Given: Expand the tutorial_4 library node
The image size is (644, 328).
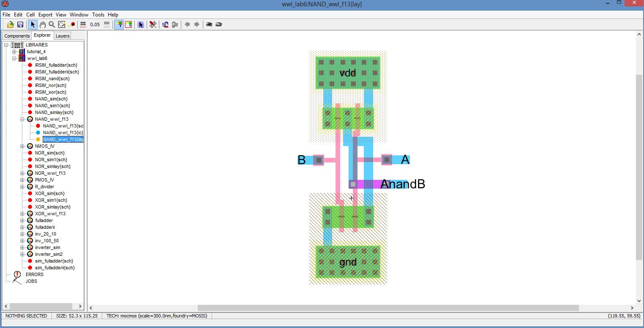Looking at the screenshot, I should tap(14, 52).
